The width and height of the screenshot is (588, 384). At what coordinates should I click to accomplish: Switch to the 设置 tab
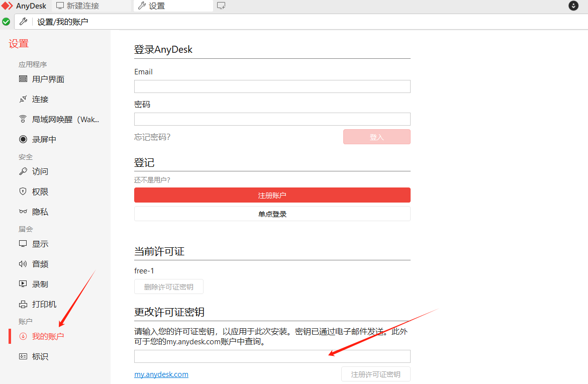click(173, 6)
